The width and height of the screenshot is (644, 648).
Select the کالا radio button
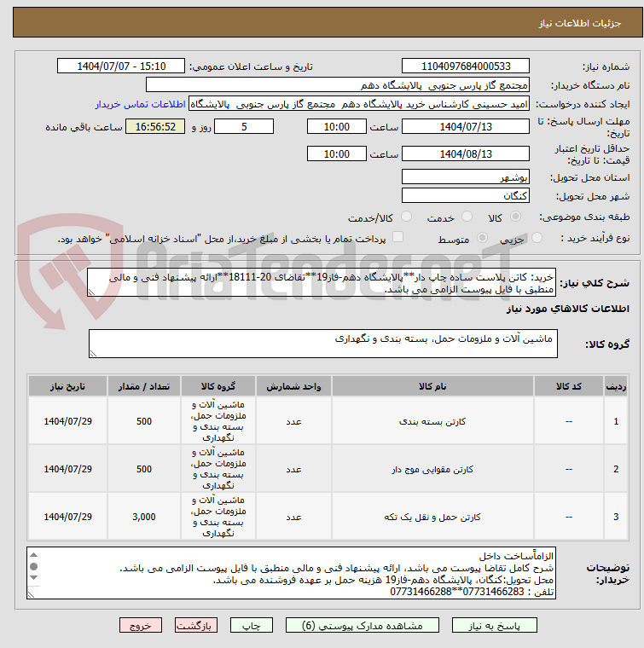(x=515, y=217)
